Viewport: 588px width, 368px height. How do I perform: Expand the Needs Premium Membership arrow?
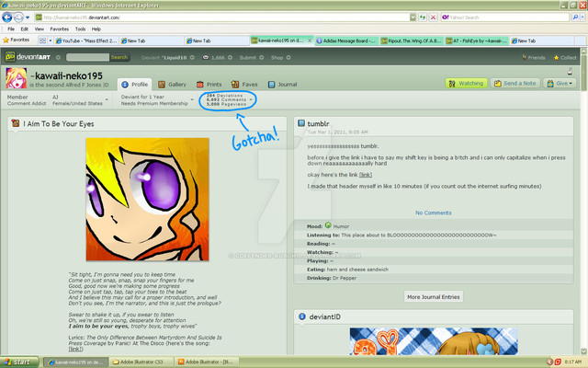pos(192,100)
